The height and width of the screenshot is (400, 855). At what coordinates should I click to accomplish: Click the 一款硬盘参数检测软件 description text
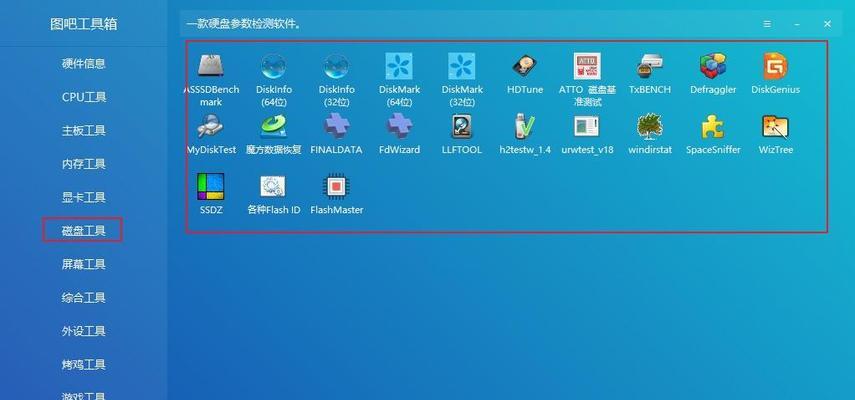pyautogui.click(x=244, y=25)
